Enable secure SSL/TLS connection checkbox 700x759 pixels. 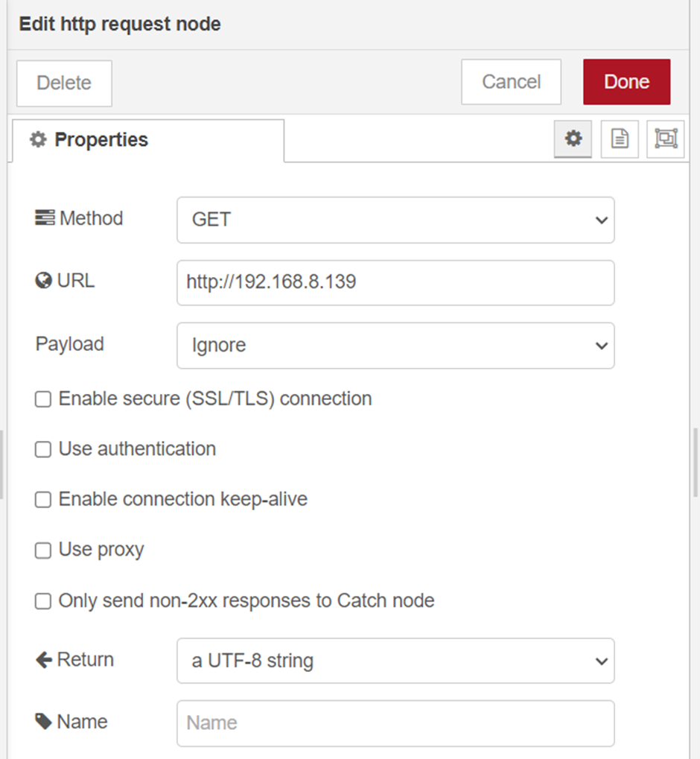pyautogui.click(x=43, y=399)
